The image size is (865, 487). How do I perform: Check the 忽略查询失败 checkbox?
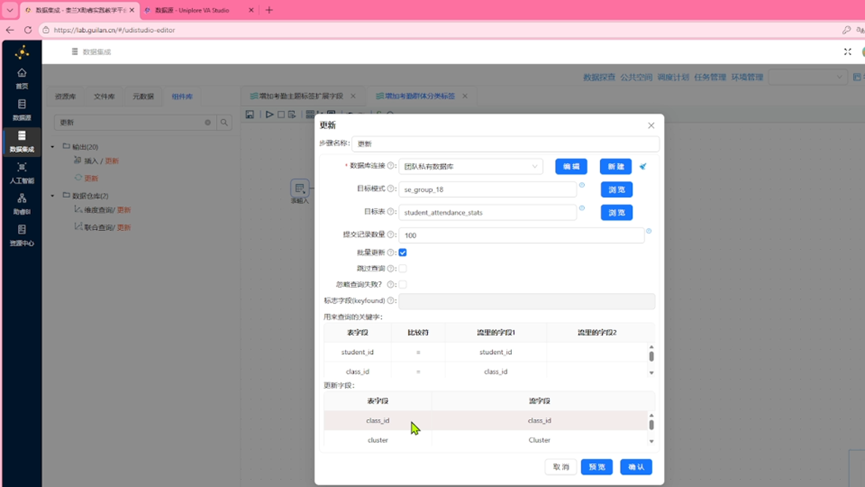(403, 285)
